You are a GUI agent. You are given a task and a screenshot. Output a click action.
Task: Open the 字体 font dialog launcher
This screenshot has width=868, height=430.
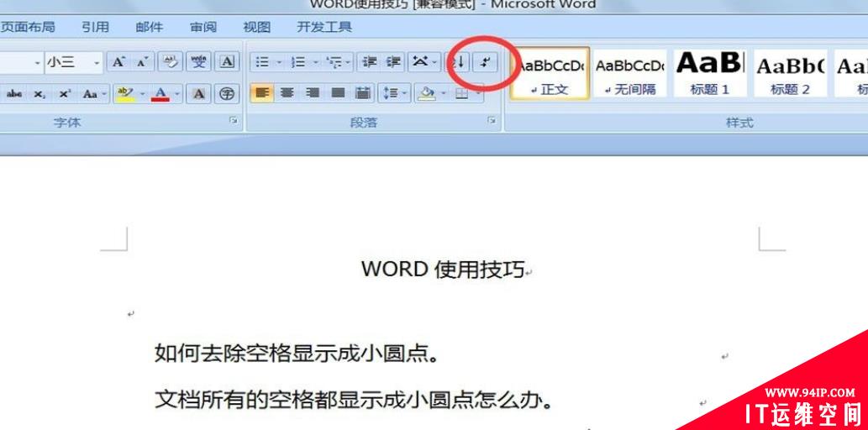(234, 120)
